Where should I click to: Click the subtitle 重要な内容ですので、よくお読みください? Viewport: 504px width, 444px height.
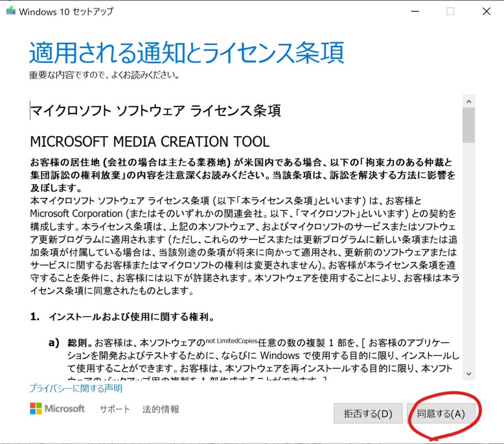point(104,75)
